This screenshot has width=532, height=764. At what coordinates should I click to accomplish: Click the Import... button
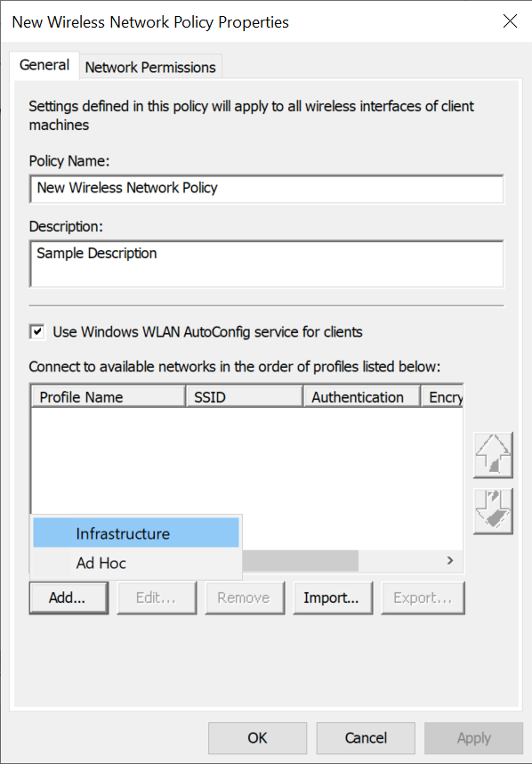tap(333, 597)
